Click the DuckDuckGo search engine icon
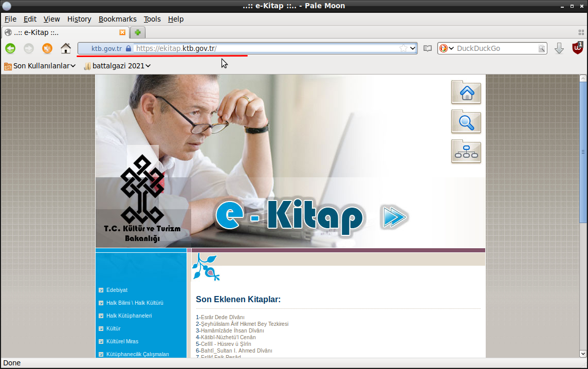 [x=443, y=48]
